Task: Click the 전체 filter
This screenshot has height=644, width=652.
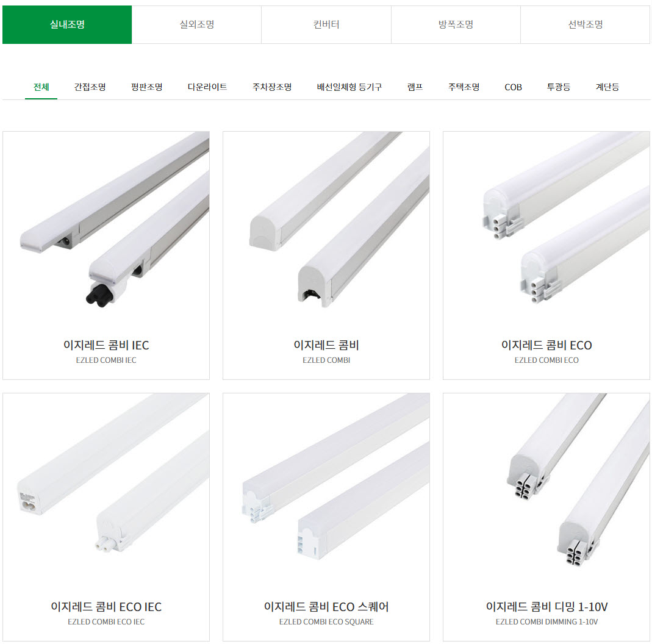Action: [x=41, y=87]
